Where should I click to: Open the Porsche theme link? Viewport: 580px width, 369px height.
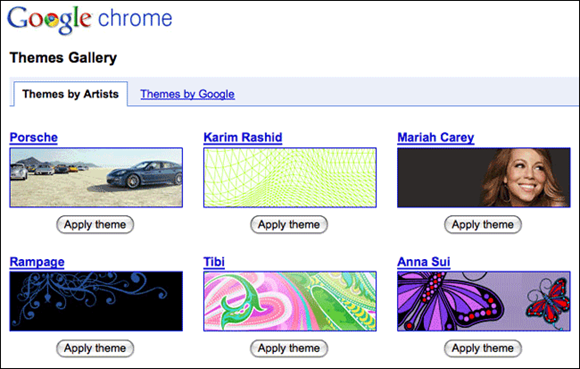34,137
